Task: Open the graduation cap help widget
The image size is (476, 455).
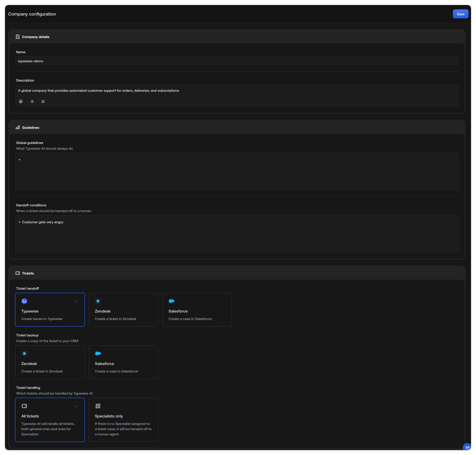Action: [x=467, y=447]
